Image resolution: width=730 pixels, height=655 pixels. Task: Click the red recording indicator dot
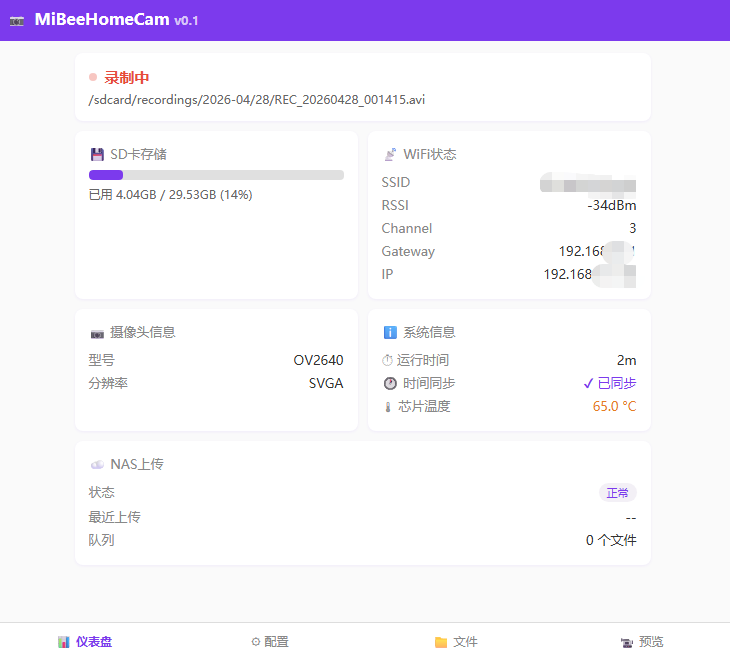93,77
